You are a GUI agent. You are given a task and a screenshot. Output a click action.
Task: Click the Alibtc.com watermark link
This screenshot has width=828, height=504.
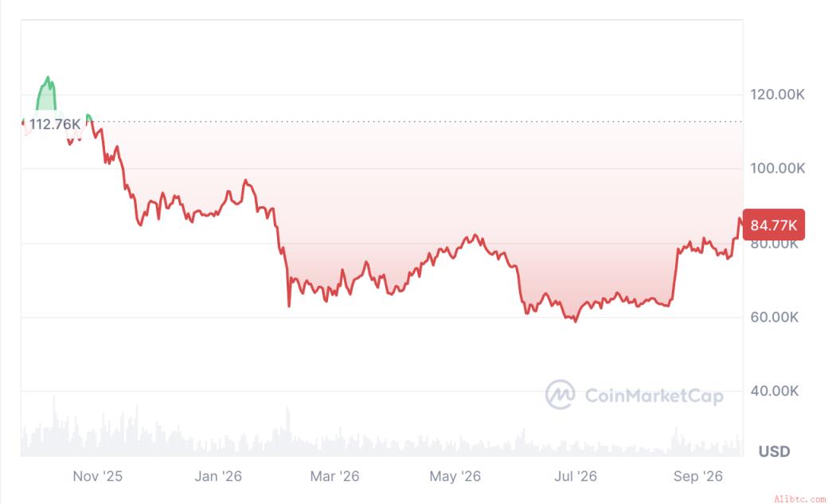coord(799,498)
